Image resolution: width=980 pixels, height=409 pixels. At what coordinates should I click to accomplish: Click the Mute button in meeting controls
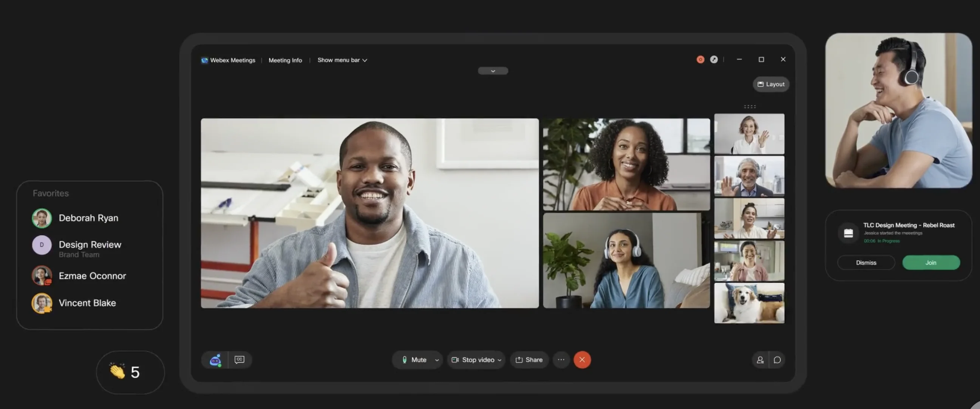pyautogui.click(x=414, y=360)
